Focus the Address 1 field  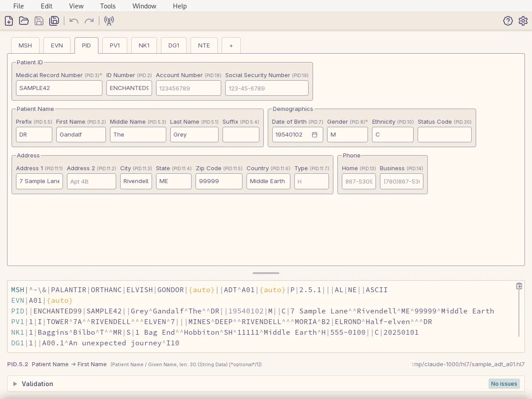(x=39, y=181)
